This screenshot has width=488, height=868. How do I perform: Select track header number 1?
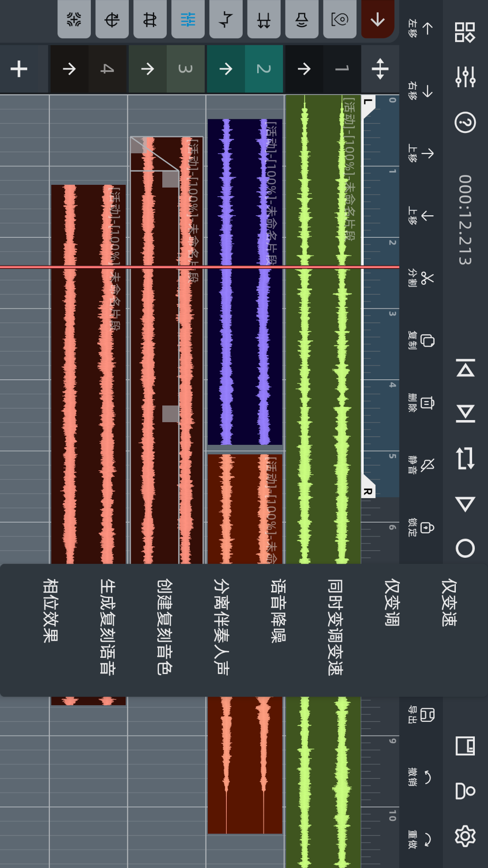tap(342, 69)
